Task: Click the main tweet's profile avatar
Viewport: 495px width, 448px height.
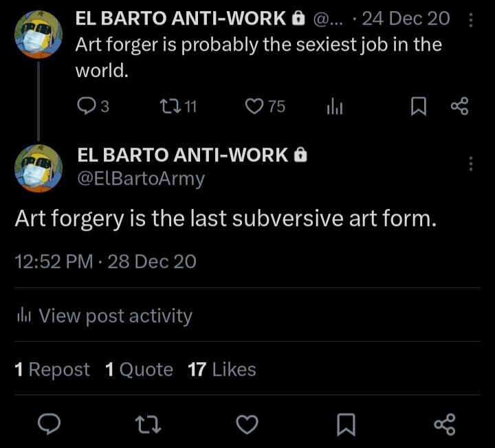Action: coord(39,168)
